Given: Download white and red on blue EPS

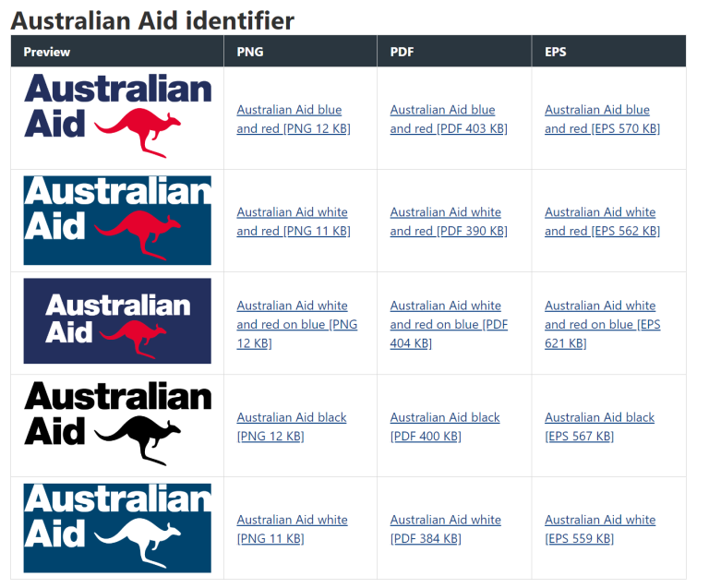Looking at the screenshot, I should [602, 324].
